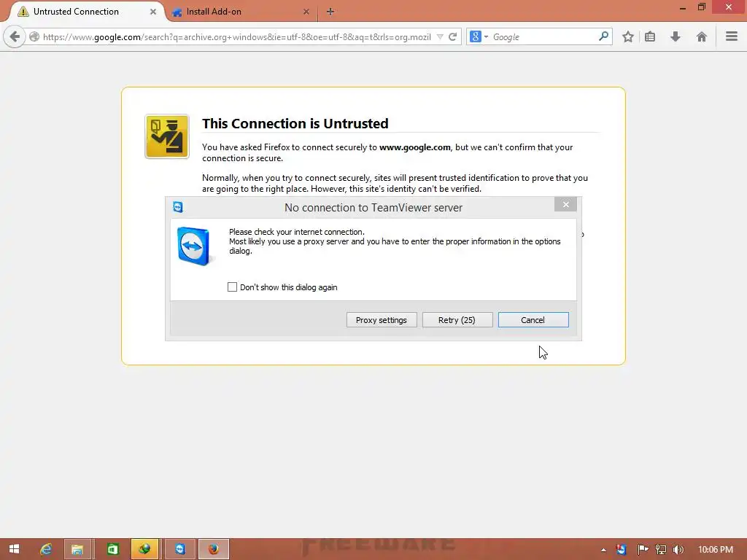Image resolution: width=747 pixels, height=560 pixels.
Task: Bookmark this page with the star icon
Action: 628,36
